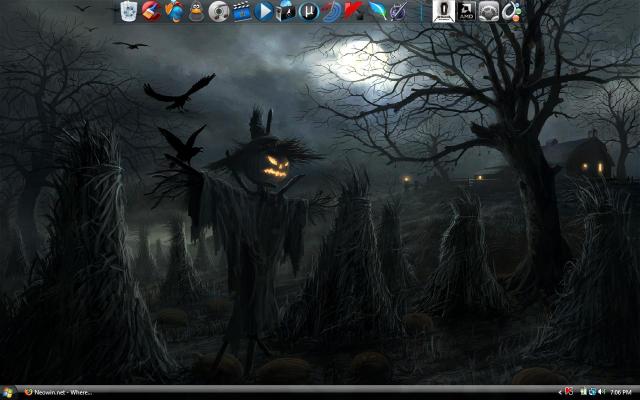Open the Windows Start menu
The height and width of the screenshot is (400, 640).
[x=7, y=393]
